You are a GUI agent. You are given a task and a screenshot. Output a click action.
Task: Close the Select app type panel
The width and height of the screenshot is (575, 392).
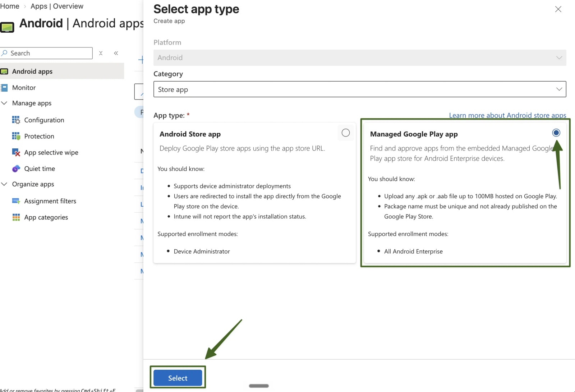point(558,9)
